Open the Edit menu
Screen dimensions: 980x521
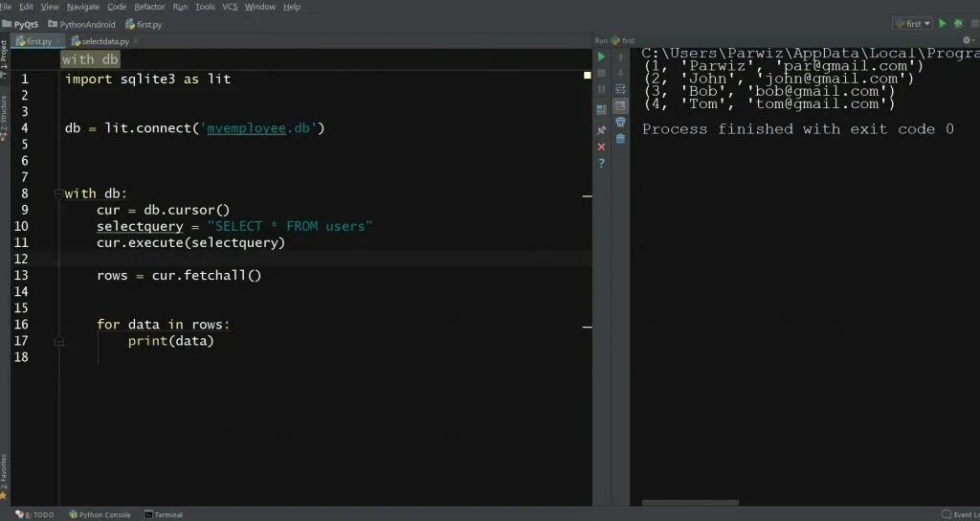(x=26, y=7)
